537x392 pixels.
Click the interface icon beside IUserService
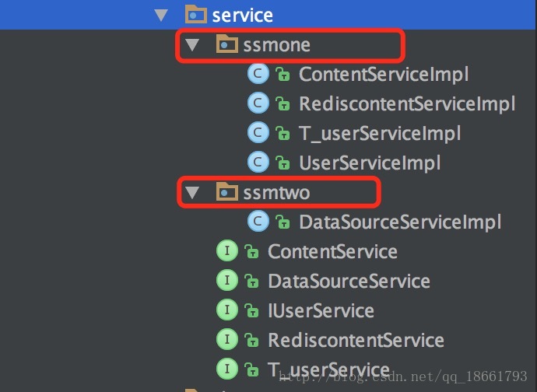(x=226, y=310)
